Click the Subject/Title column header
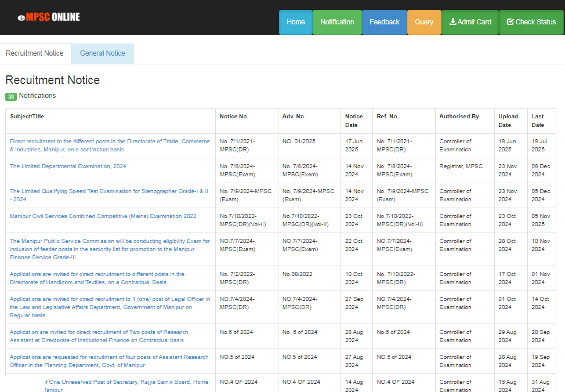565x392 pixels. (x=27, y=117)
